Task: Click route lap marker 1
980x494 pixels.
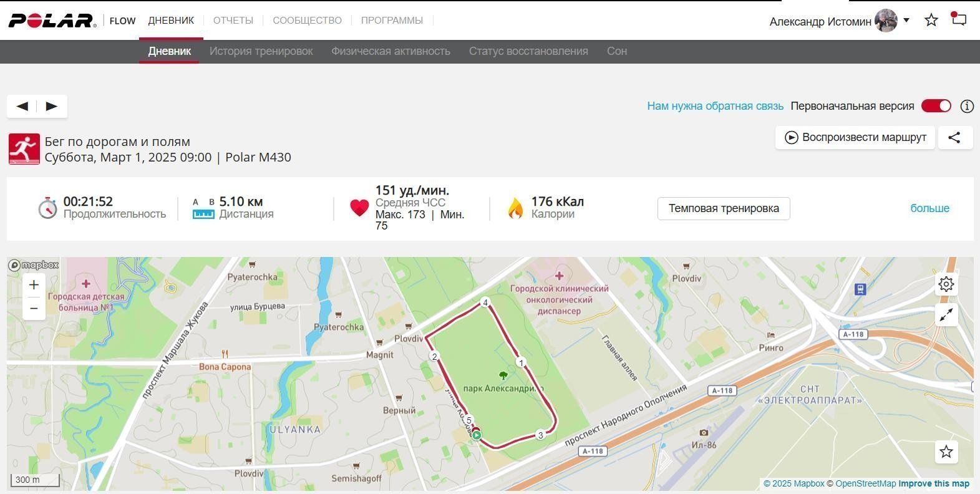Action: click(521, 362)
